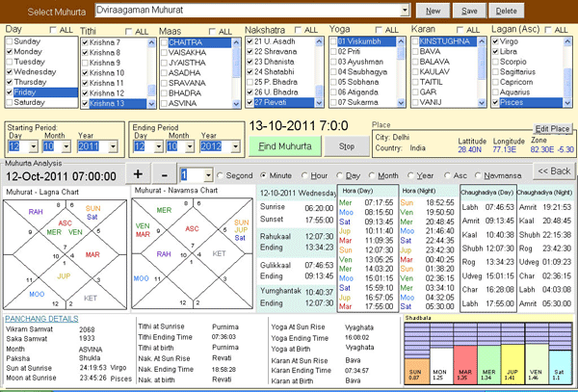
Task: Click the plus increment time button
Action: (138, 174)
